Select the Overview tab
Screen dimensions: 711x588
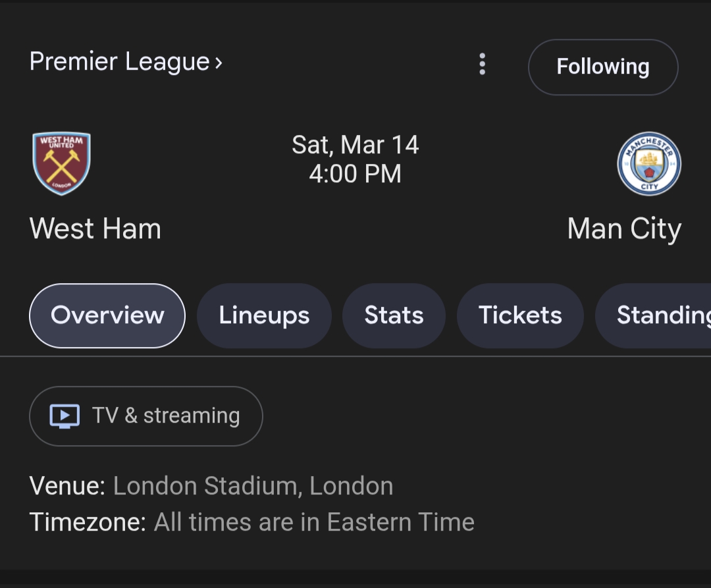[107, 315]
